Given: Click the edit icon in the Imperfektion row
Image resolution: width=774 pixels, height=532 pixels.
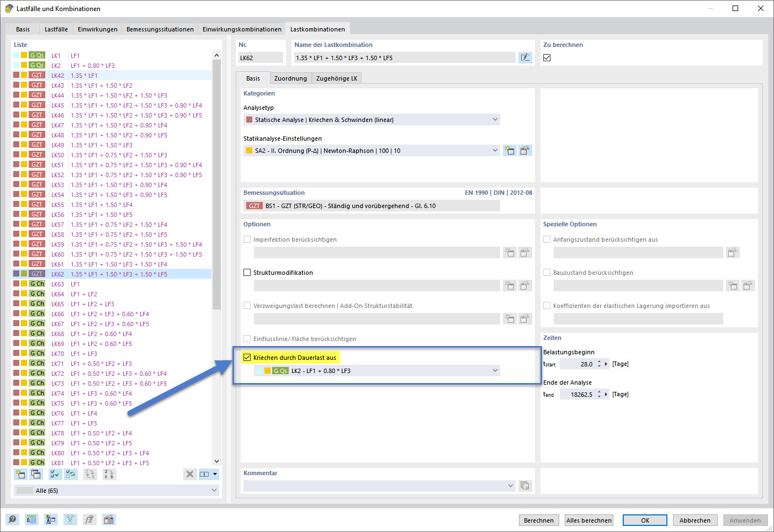Looking at the screenshot, I should tap(525, 253).
